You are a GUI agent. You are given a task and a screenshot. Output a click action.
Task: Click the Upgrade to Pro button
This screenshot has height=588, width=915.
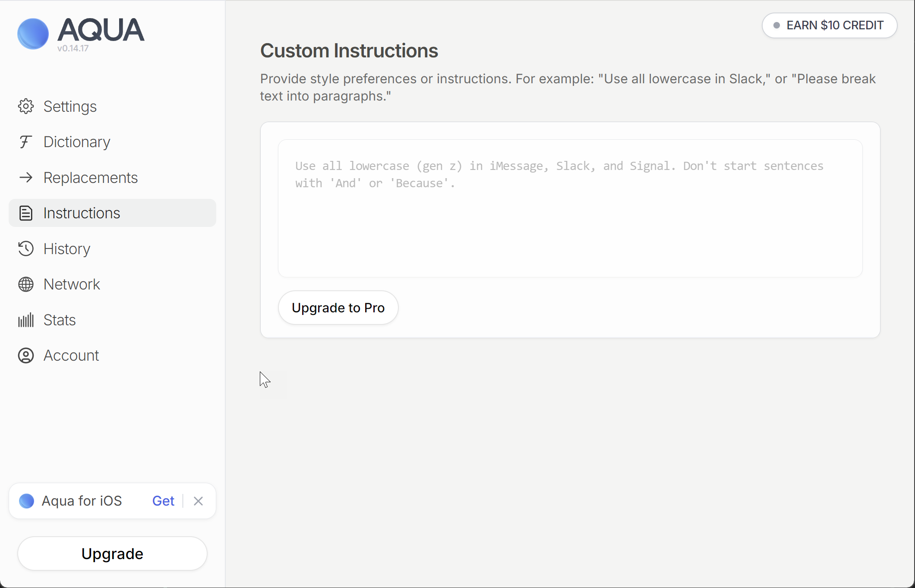click(x=338, y=308)
